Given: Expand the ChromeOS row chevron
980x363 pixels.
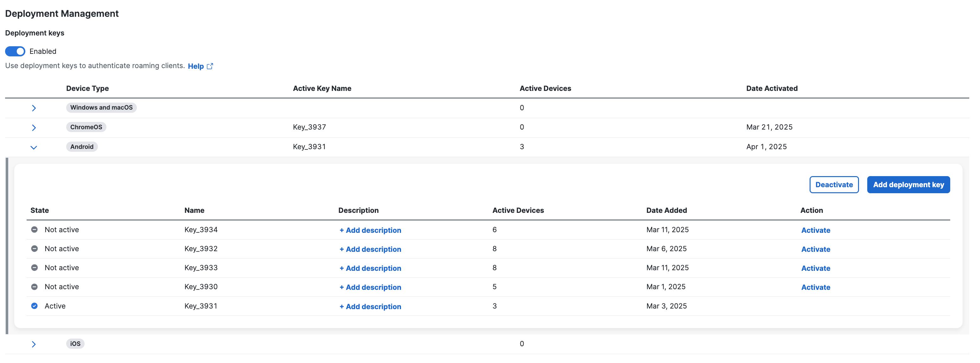Looking at the screenshot, I should click(x=34, y=127).
